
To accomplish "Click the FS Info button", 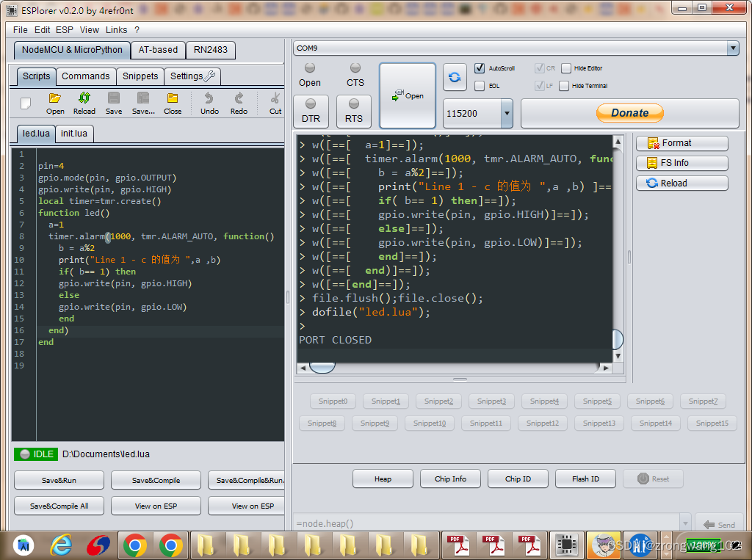I will click(682, 163).
